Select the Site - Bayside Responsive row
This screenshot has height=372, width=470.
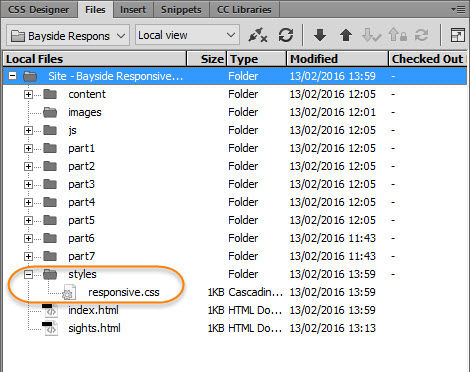click(235, 76)
